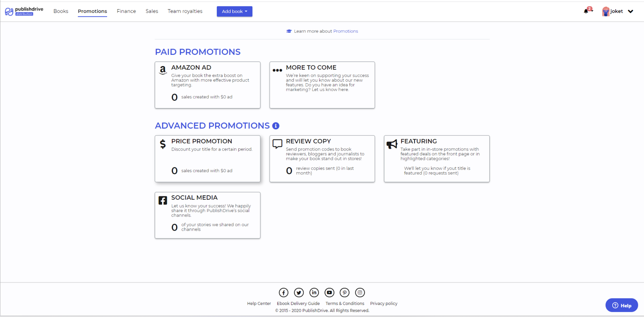View the Terms & Conditions link
The image size is (644, 317).
coord(345,304)
